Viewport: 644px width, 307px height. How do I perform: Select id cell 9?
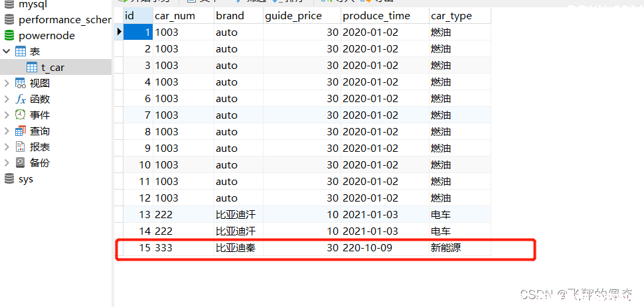point(138,148)
